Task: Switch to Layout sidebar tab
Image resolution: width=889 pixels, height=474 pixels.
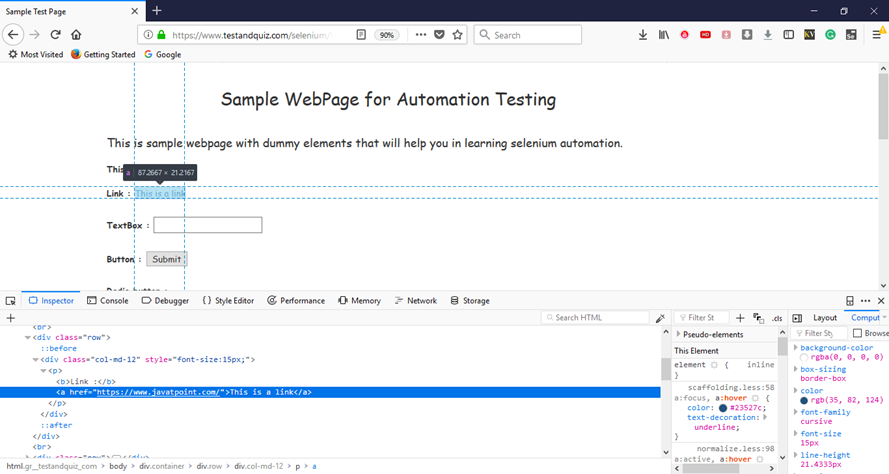Action: [x=824, y=318]
